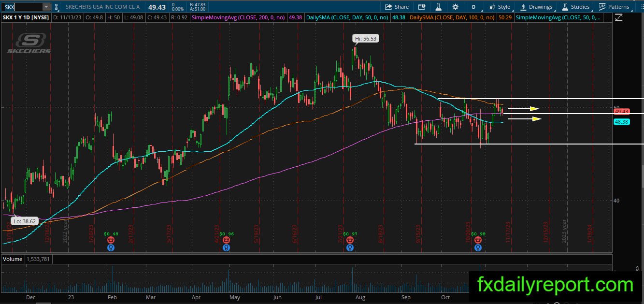Open the symbol selector dropdown arrow

tap(46, 7)
